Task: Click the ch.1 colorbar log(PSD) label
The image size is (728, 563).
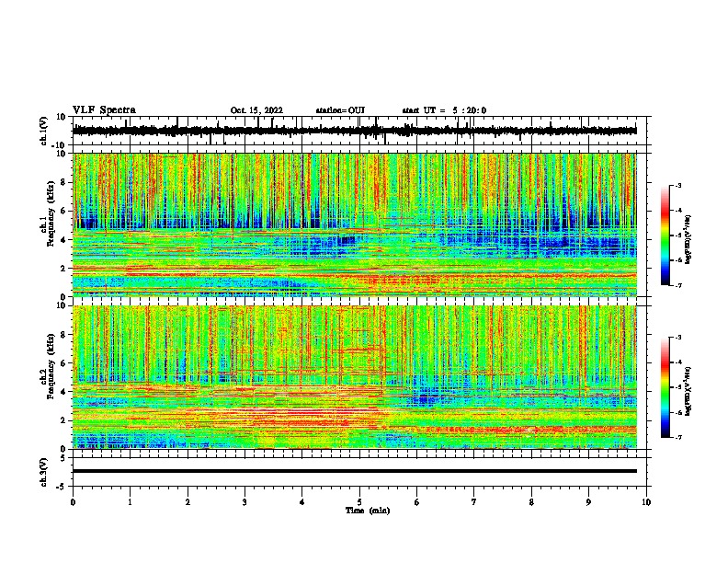Action: 688,240
